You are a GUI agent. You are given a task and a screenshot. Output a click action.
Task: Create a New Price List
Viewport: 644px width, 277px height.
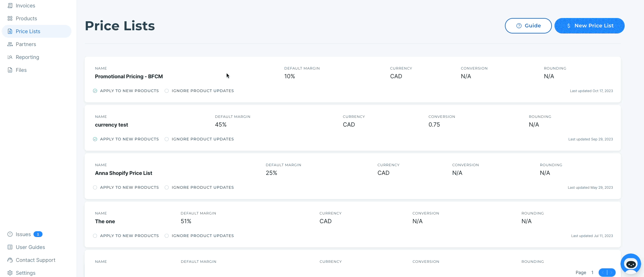coord(589,26)
